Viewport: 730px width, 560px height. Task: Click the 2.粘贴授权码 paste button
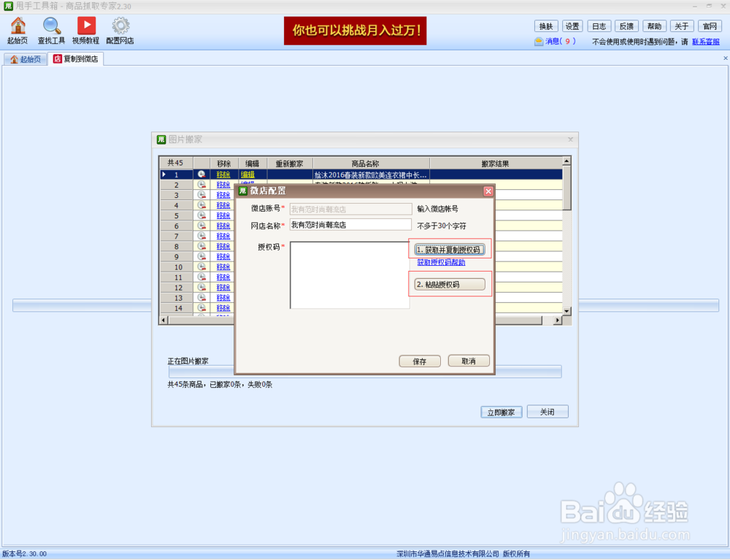449,283
